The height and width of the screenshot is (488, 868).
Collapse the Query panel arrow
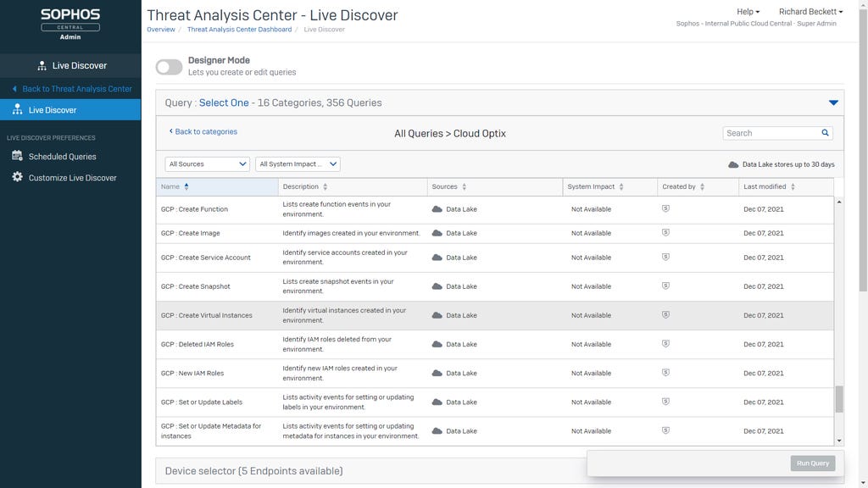(833, 103)
